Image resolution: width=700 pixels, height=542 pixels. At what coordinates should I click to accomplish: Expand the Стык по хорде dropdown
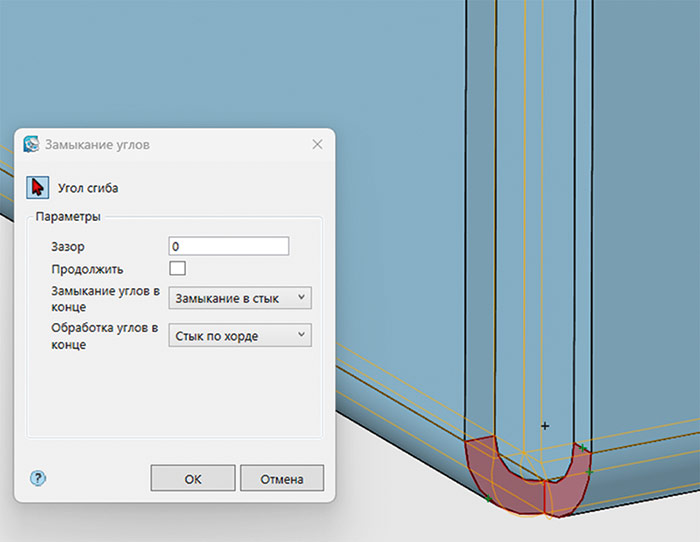point(240,336)
